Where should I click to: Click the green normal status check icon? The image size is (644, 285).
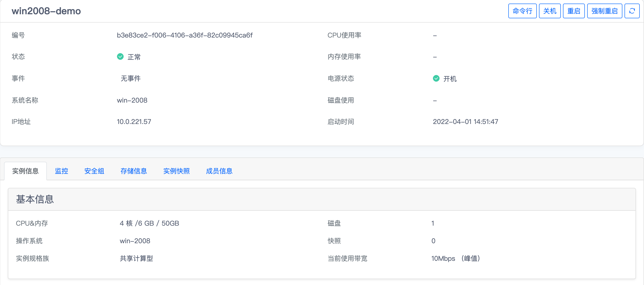coord(120,57)
